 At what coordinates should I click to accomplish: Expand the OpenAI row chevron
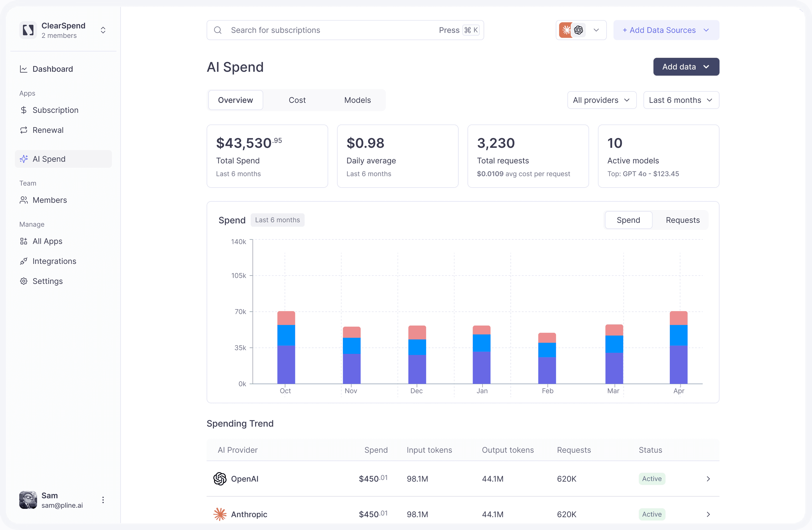[x=708, y=478]
